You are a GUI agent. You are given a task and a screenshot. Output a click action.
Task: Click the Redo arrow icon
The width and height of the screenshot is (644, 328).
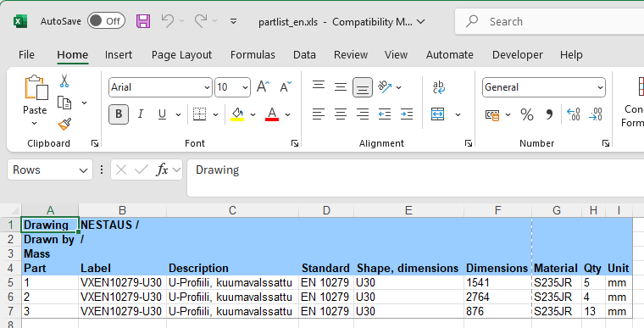click(x=201, y=20)
